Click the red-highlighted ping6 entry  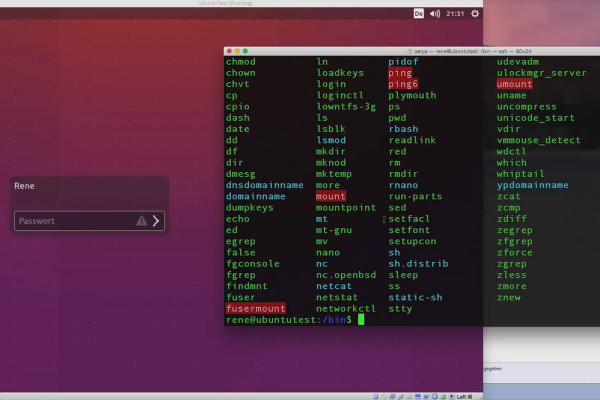click(403, 84)
